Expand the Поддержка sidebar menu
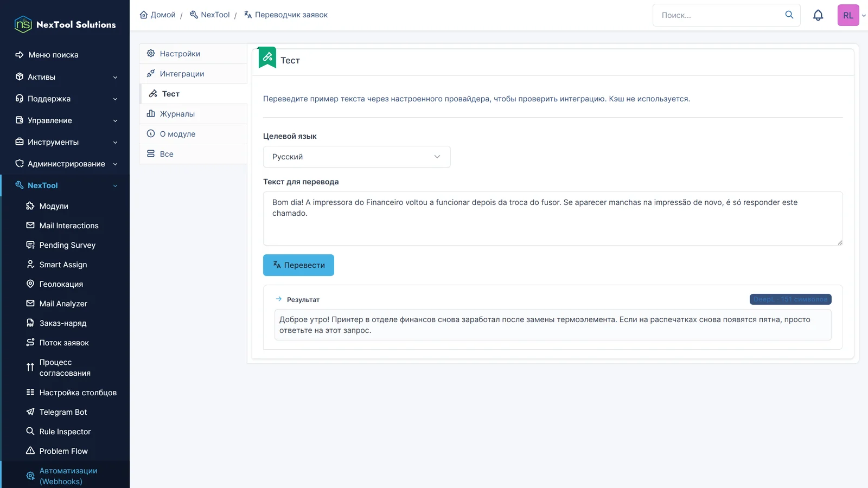Viewport: 868px width, 488px height. pyautogui.click(x=65, y=99)
